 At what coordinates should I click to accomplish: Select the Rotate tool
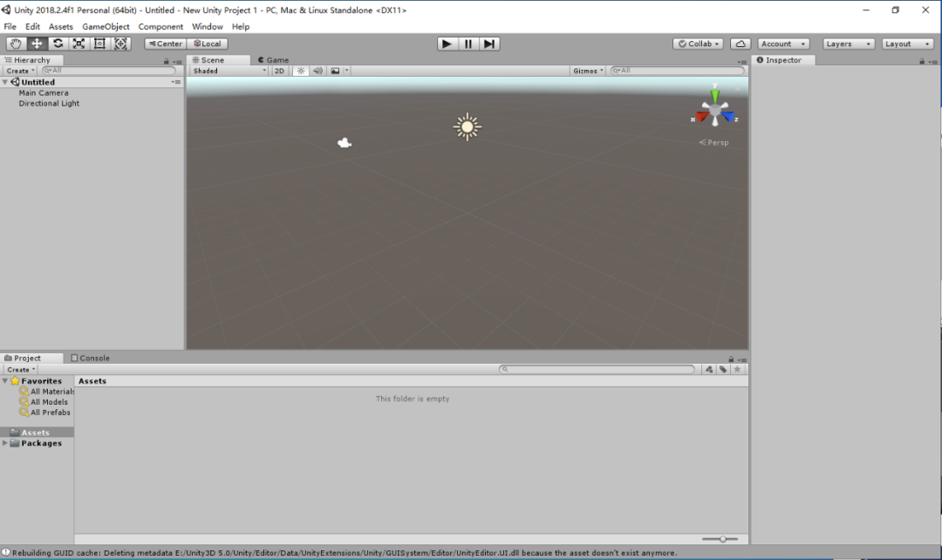coord(58,44)
